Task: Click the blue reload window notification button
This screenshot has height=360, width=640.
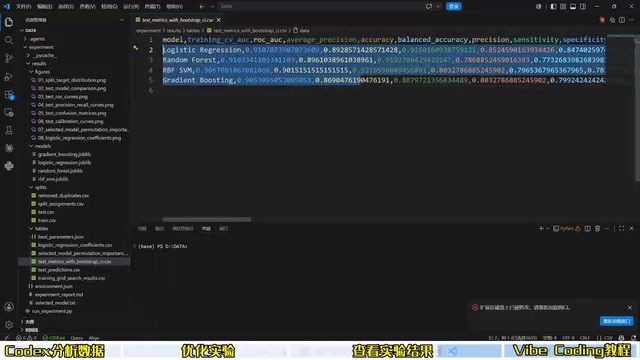Action: pyautogui.click(x=616, y=321)
